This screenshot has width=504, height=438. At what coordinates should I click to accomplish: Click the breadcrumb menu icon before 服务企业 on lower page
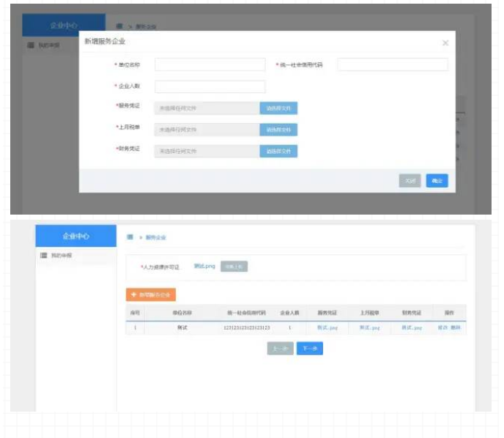129,237
